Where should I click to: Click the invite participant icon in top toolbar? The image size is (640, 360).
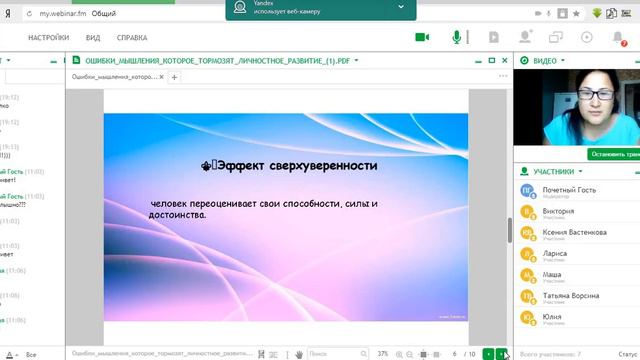525,37
